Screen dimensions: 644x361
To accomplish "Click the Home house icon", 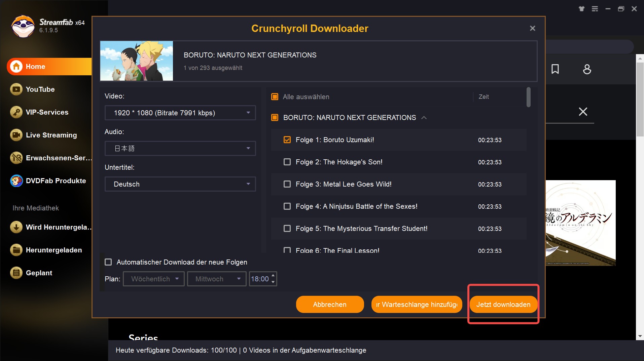I will tap(16, 67).
